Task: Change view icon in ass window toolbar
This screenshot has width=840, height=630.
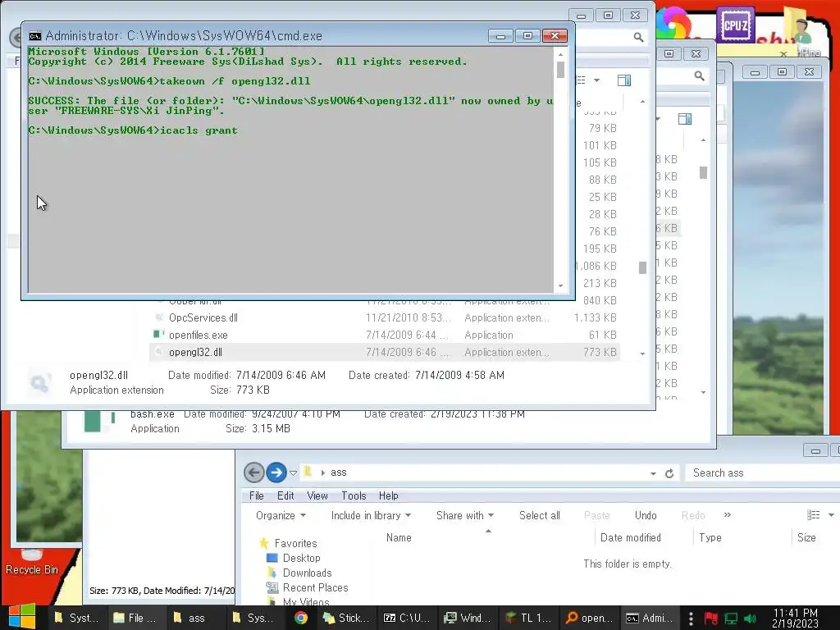Action: (x=813, y=515)
